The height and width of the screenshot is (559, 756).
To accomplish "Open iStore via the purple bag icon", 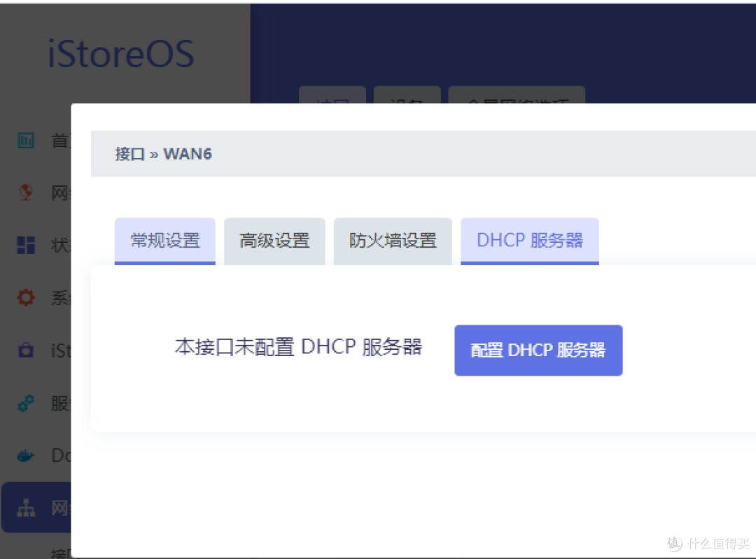I will pyautogui.click(x=26, y=350).
